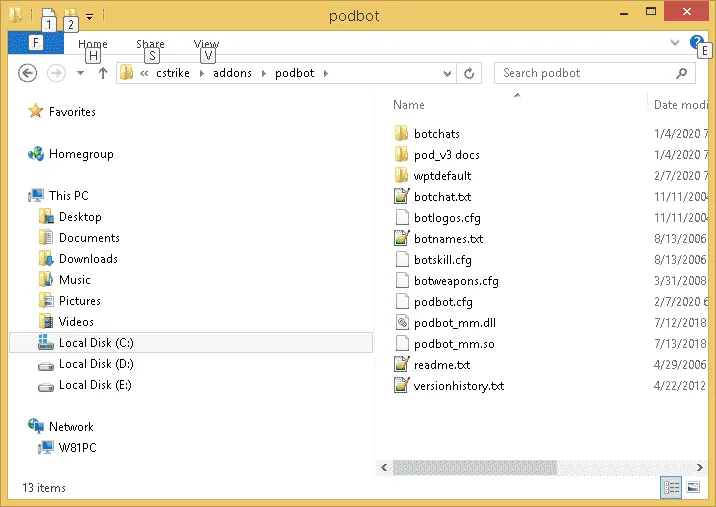Select W81PC under Network

[x=77, y=448]
